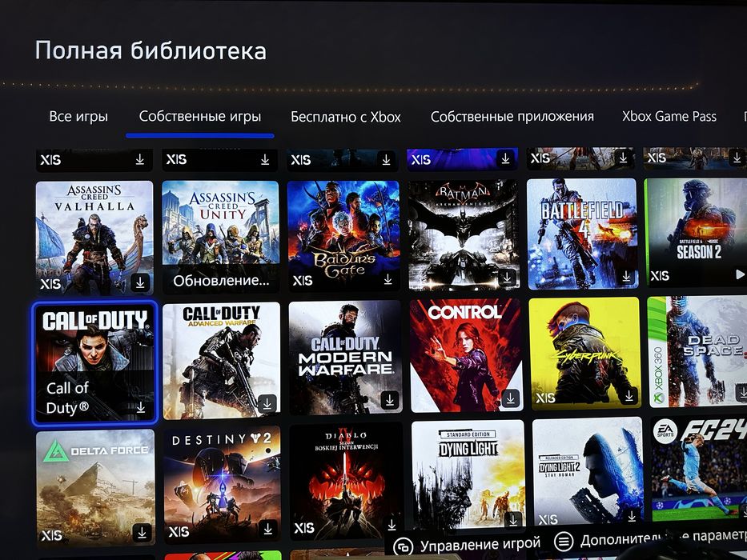747x560 pixels.
Task: Click download icon on Batman Arkham Knight
Action: [x=507, y=277]
